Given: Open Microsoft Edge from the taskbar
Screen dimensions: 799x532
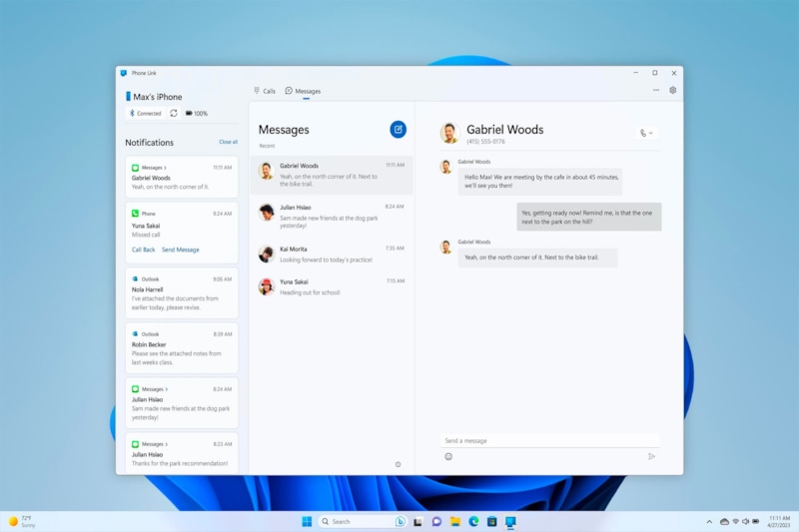Looking at the screenshot, I should 474,521.
